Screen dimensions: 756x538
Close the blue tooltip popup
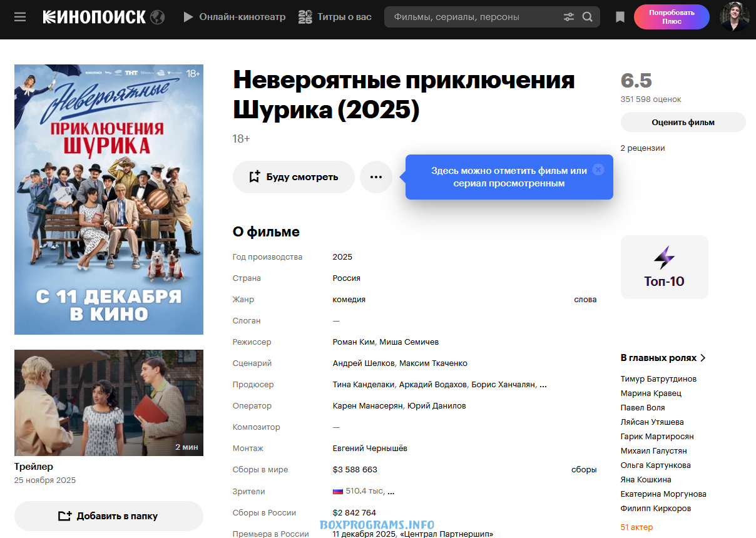coord(598,170)
